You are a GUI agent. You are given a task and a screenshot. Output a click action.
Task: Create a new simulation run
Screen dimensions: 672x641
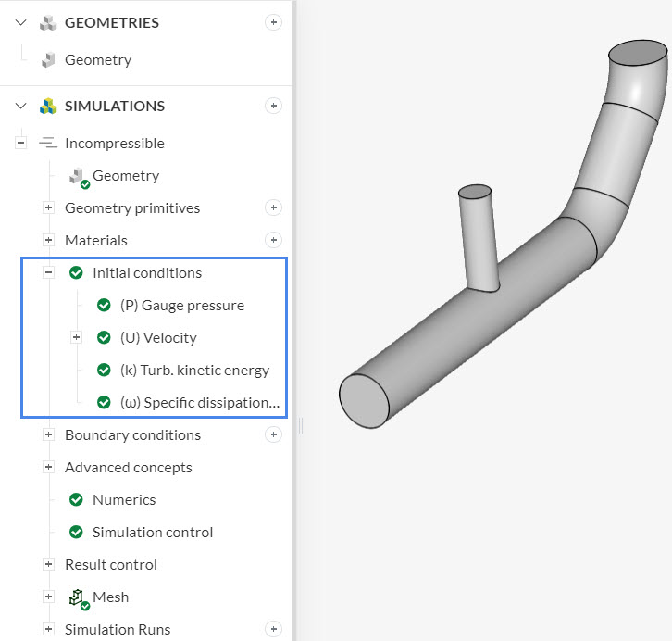pyautogui.click(x=273, y=629)
